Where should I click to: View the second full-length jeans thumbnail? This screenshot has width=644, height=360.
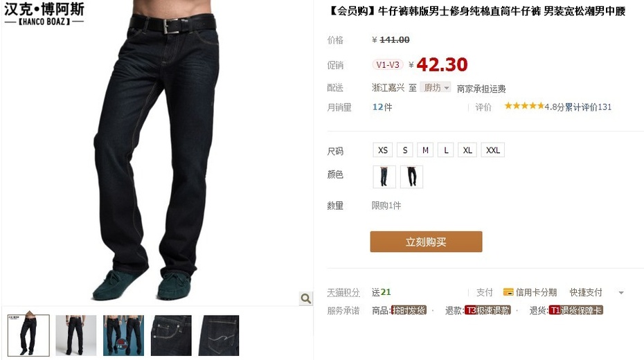76,335
